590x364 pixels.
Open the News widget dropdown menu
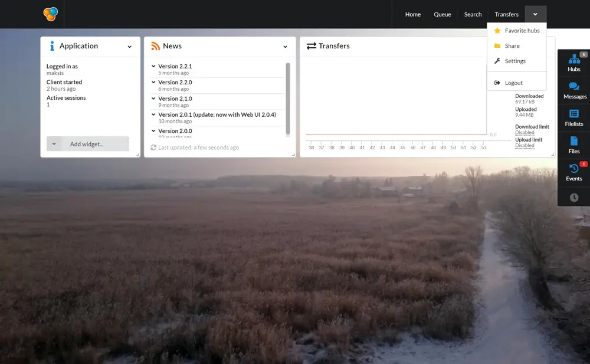pos(285,47)
